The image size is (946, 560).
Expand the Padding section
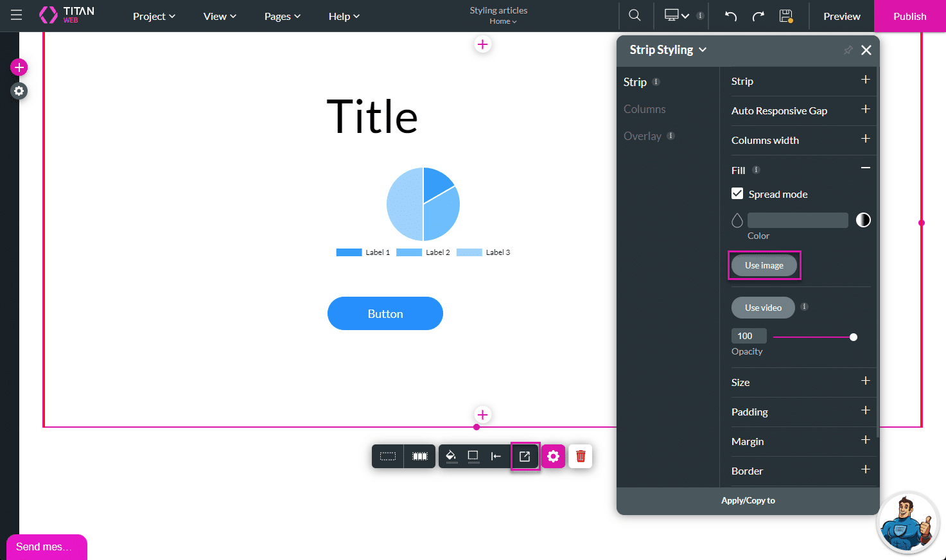[865, 411]
